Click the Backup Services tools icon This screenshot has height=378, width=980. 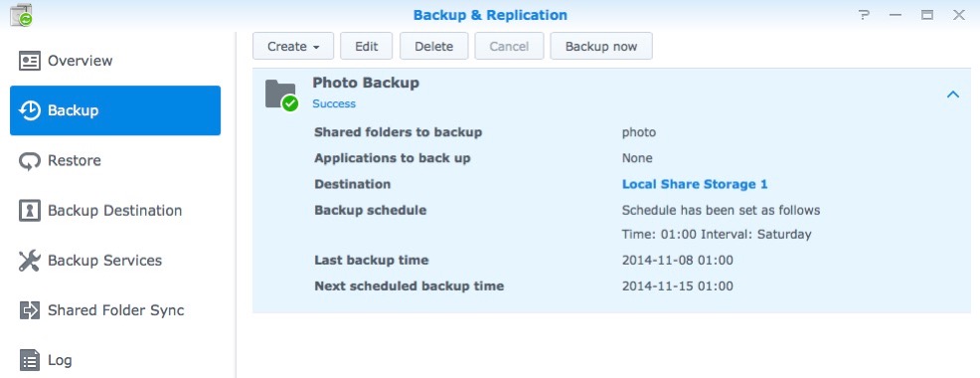[30, 261]
